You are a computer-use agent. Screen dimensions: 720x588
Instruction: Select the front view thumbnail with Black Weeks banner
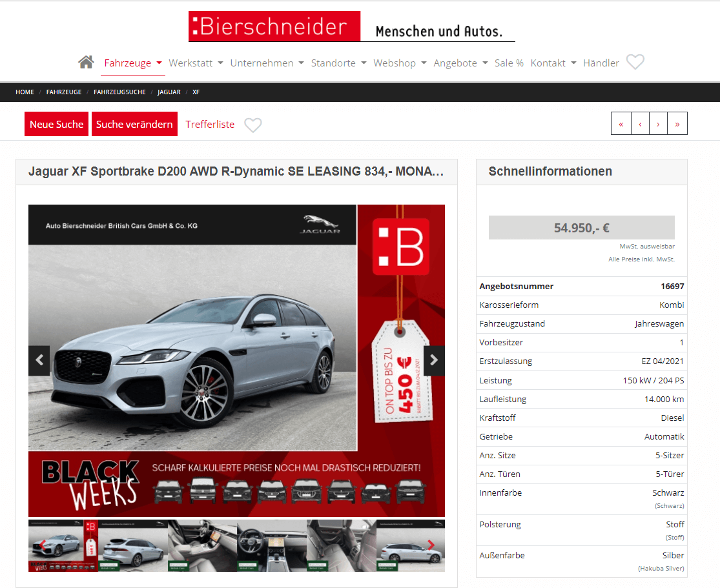click(x=63, y=546)
